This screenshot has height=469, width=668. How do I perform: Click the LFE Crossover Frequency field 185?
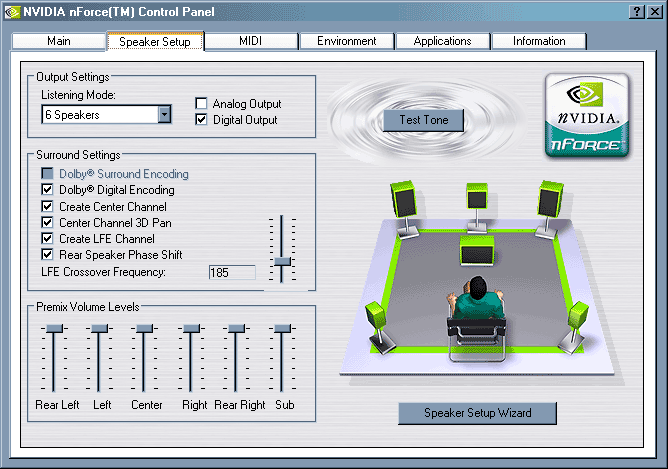point(232,273)
